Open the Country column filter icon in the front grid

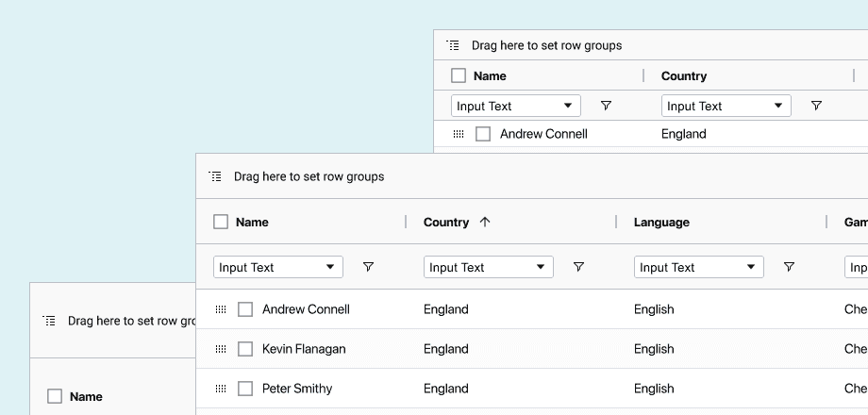click(578, 267)
